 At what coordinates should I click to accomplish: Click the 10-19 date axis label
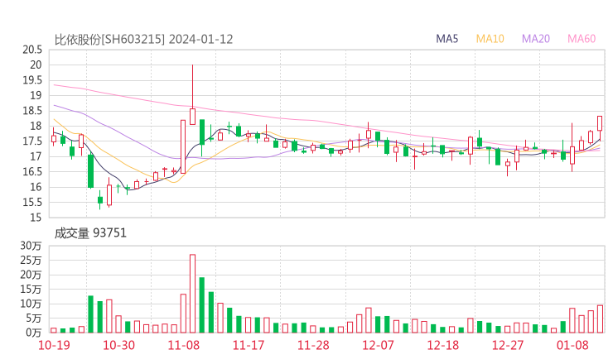(54, 345)
